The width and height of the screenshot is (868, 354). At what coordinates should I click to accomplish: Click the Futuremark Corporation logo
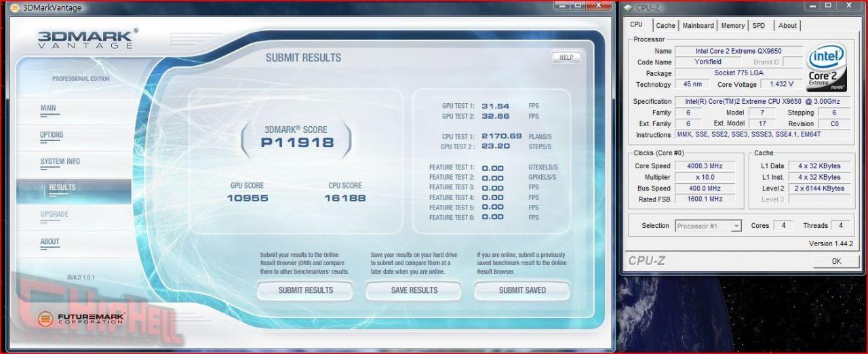(81, 318)
